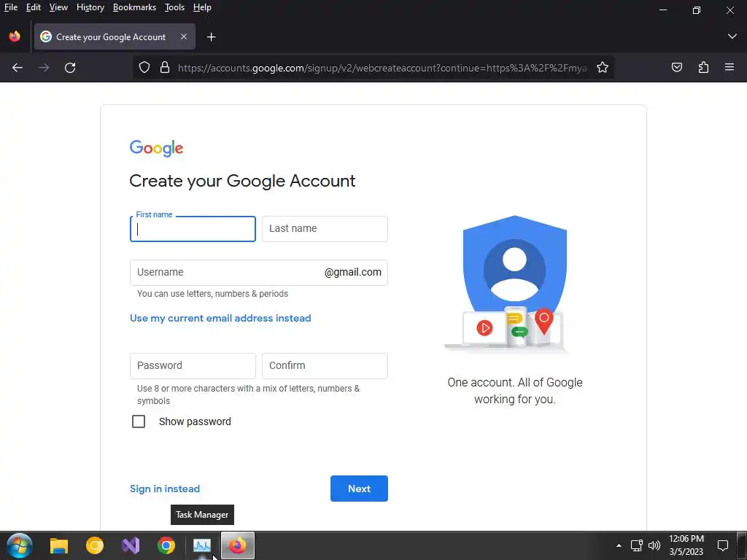747x560 pixels.
Task: Click the password requirements hint text
Action: [x=248, y=394]
